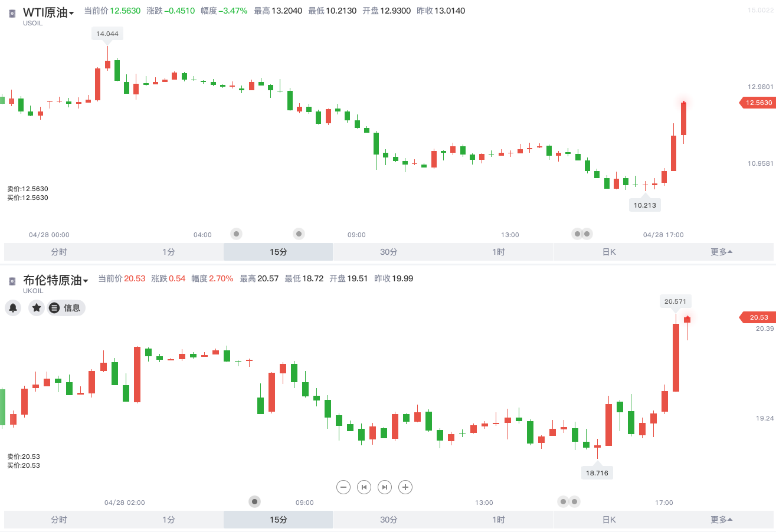Select 30分 timeframe on Brent chart

pyautogui.click(x=387, y=519)
